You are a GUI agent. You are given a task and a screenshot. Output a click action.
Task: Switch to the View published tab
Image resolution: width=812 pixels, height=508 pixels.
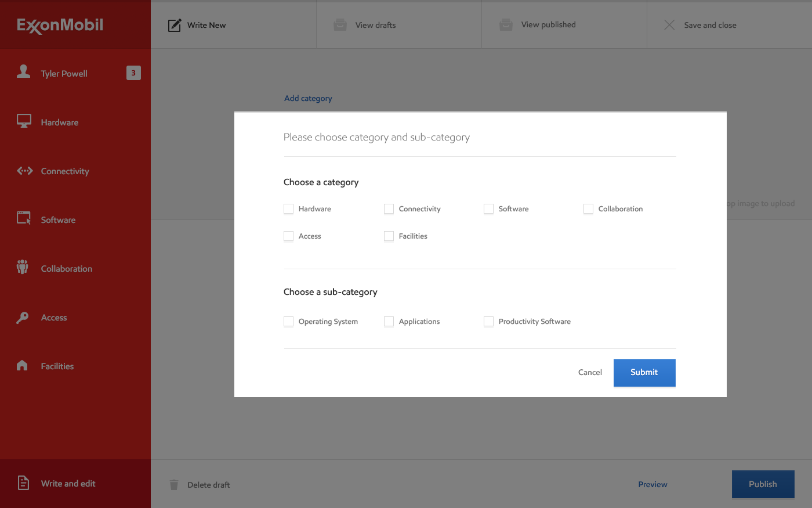tap(548, 25)
